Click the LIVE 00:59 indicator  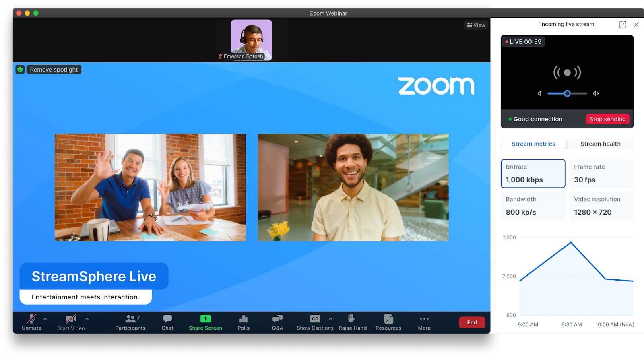[x=523, y=41]
